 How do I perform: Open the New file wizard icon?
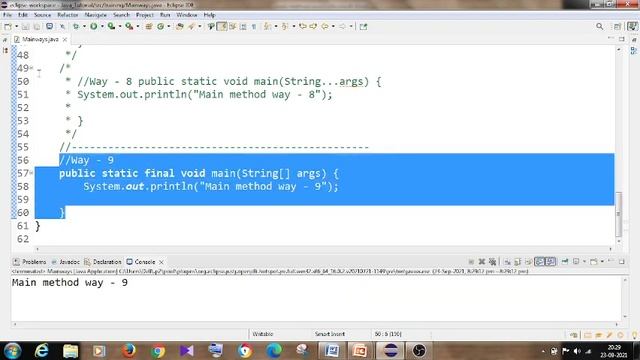point(8,27)
